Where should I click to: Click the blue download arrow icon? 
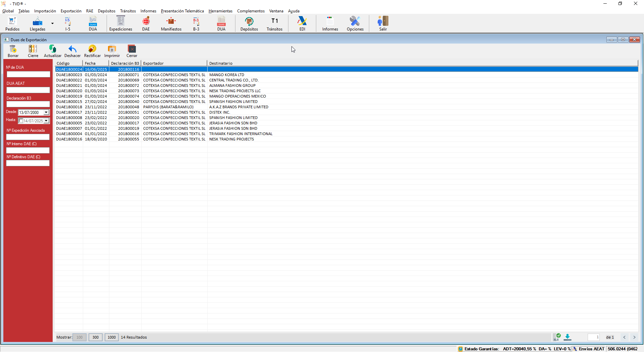point(568,337)
